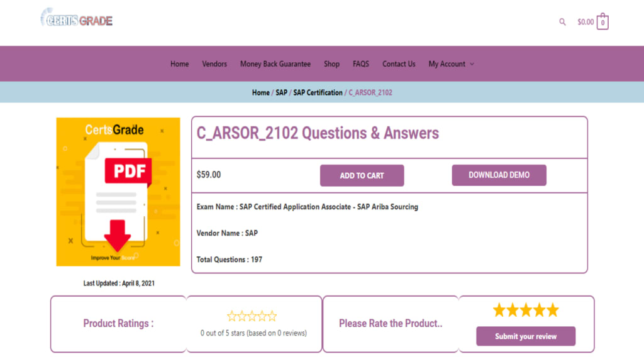This screenshot has height=362, width=644.
Task: Open the FAQS menu item
Action: 360,64
